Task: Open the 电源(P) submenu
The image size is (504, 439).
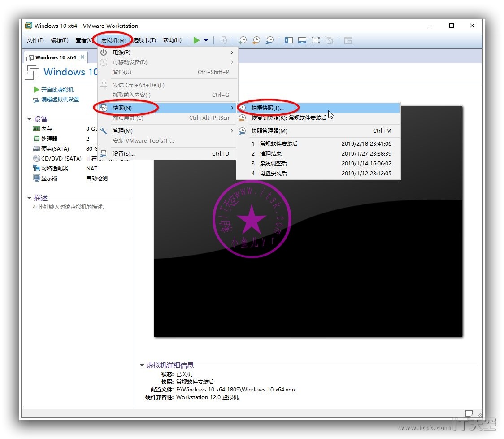Action: tap(167, 52)
